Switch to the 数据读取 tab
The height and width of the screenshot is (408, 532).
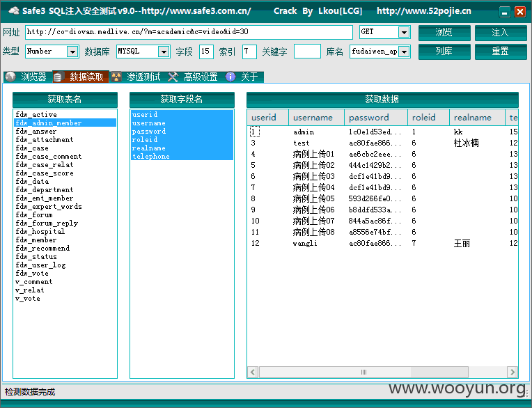(81, 77)
